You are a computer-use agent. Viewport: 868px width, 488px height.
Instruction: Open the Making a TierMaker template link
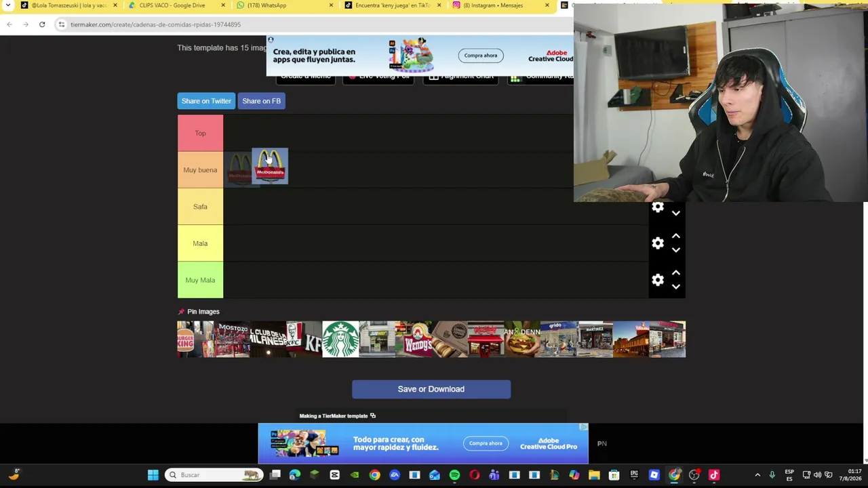[337, 416]
